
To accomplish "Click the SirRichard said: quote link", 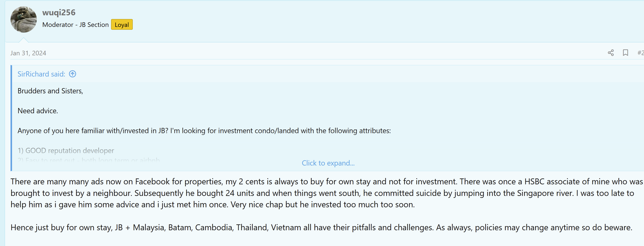I will pyautogui.click(x=41, y=74).
